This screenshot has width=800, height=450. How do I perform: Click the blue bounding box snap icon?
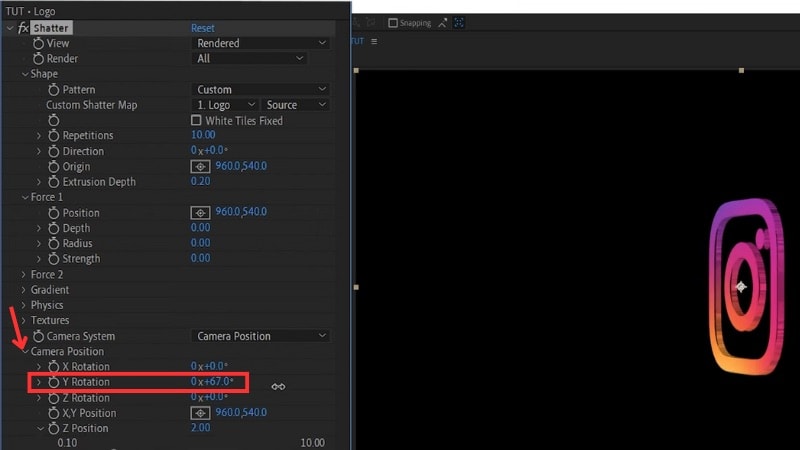pos(459,23)
